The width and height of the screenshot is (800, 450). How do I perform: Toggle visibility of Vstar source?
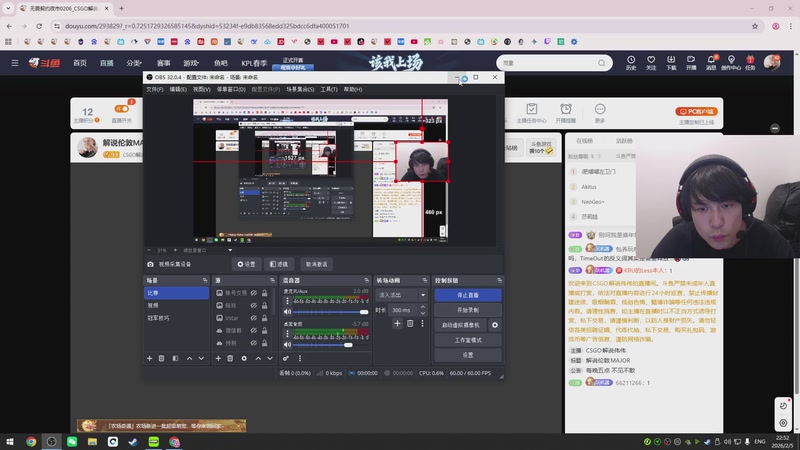tap(254, 318)
